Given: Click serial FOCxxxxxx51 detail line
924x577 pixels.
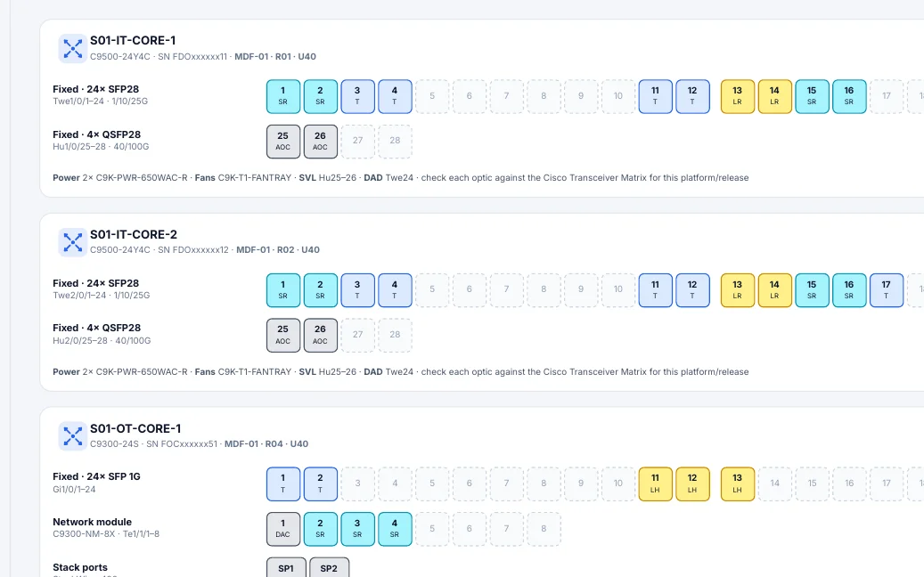Looking at the screenshot, I should pos(199,444).
